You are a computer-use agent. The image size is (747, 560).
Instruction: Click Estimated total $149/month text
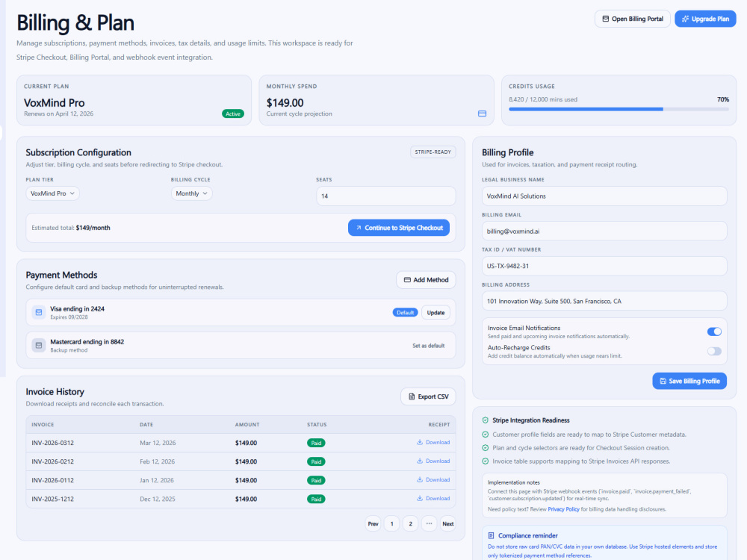(x=70, y=228)
